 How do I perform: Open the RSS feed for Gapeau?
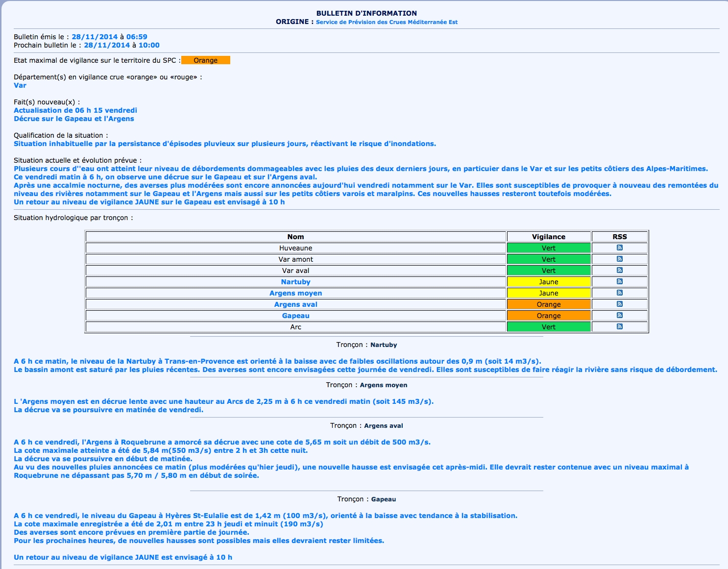620,316
